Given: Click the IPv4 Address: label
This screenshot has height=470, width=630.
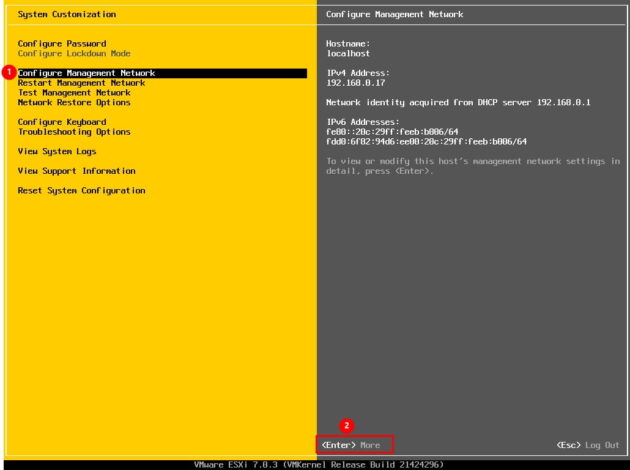Looking at the screenshot, I should (x=358, y=73).
